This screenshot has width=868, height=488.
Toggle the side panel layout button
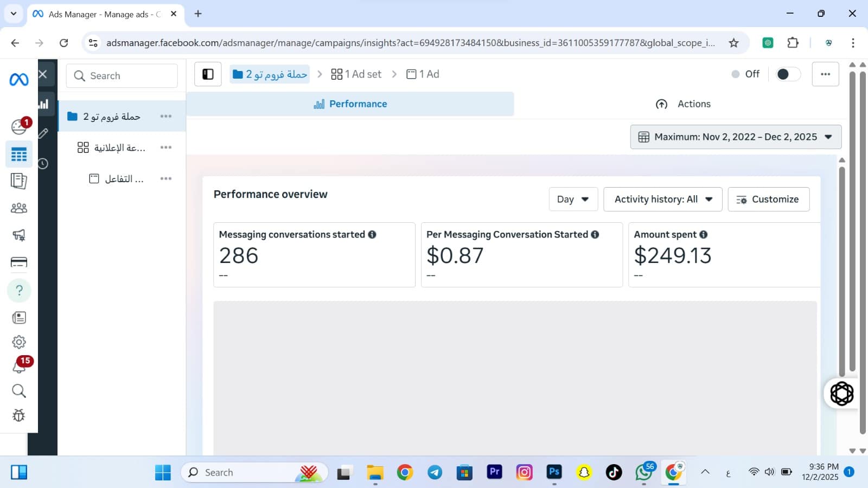(x=208, y=74)
